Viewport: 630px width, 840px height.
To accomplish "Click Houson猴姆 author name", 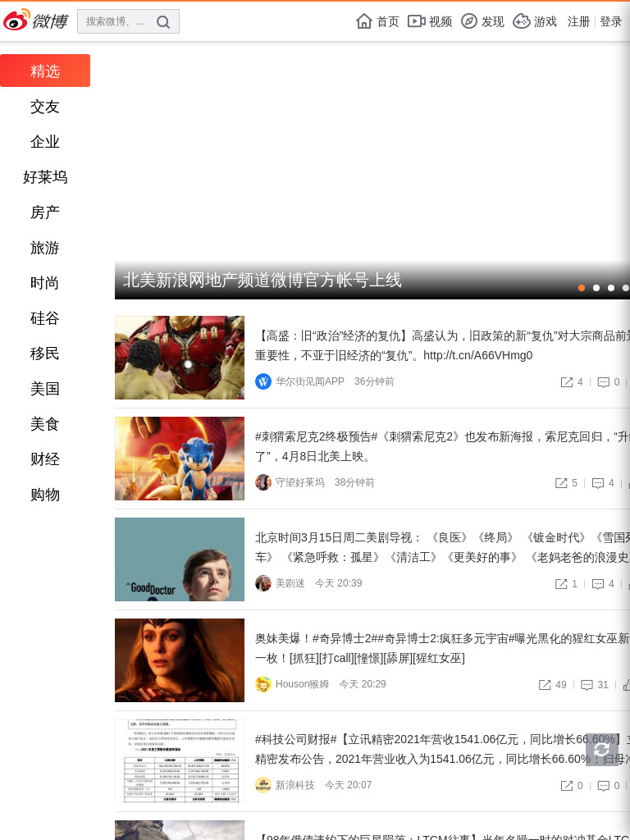I will pyautogui.click(x=302, y=684).
